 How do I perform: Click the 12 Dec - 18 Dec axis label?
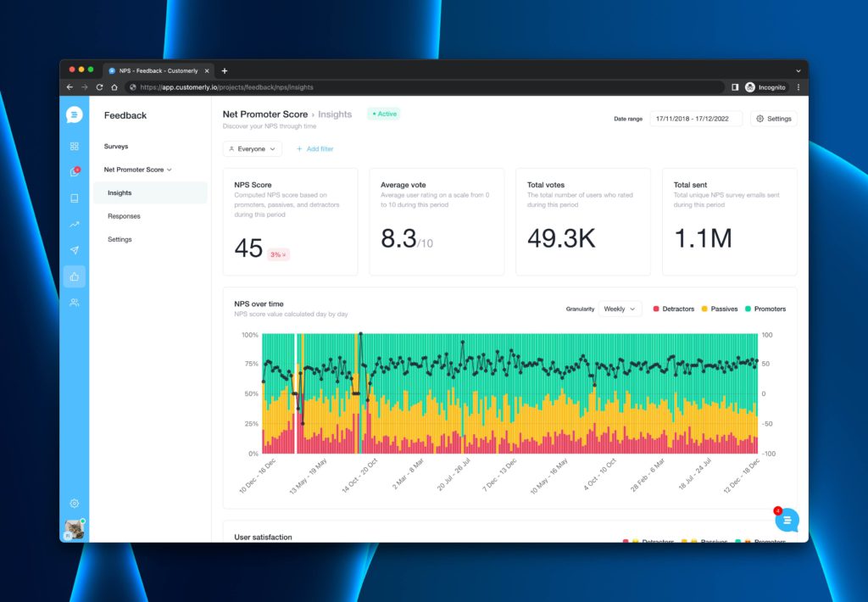(x=742, y=475)
